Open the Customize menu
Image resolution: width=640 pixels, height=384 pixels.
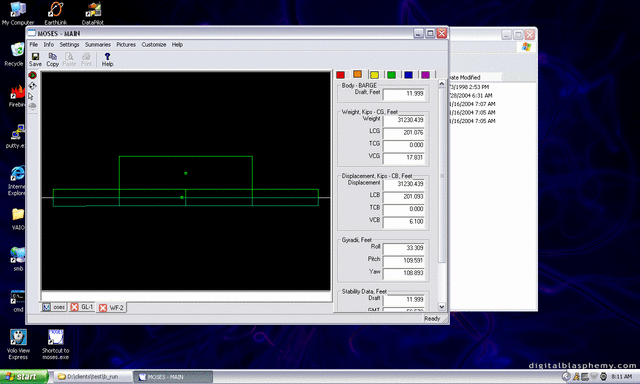pos(153,44)
